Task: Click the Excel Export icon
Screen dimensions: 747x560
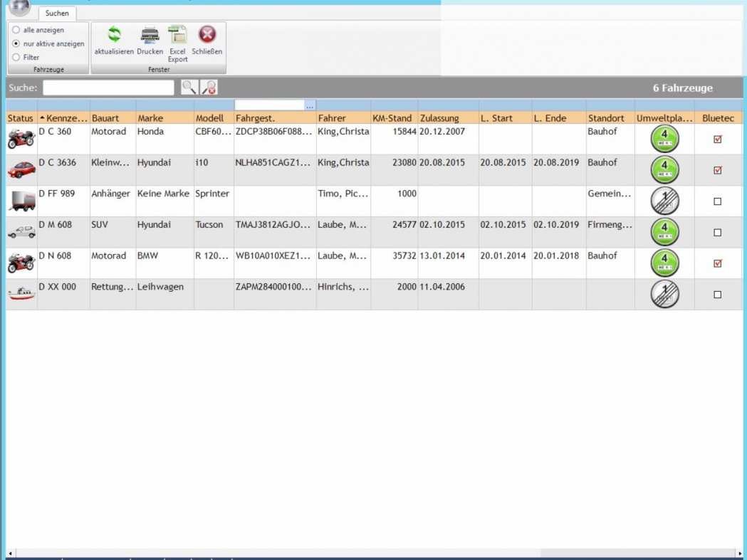Action: click(177, 35)
